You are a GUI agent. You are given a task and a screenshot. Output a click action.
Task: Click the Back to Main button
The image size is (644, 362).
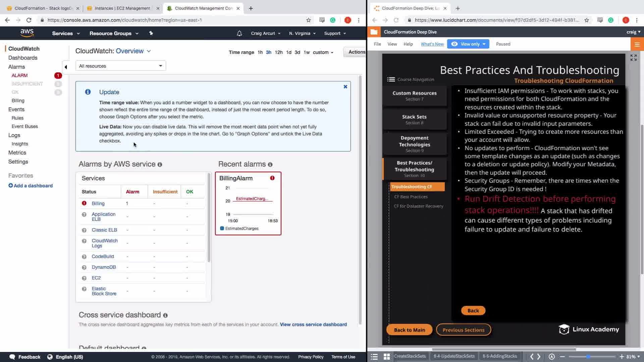coord(409,330)
